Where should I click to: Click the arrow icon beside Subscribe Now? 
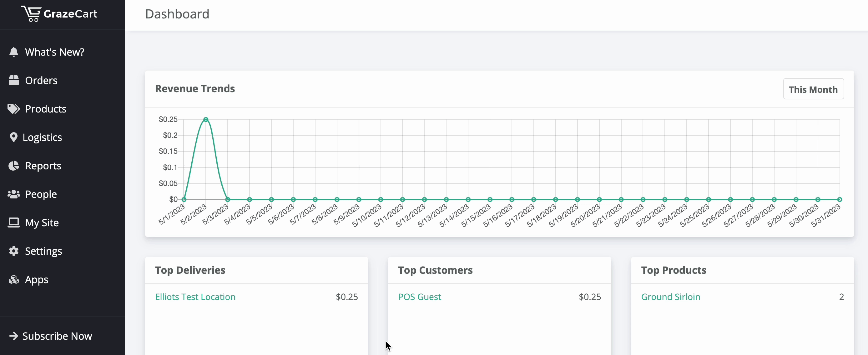tap(13, 336)
